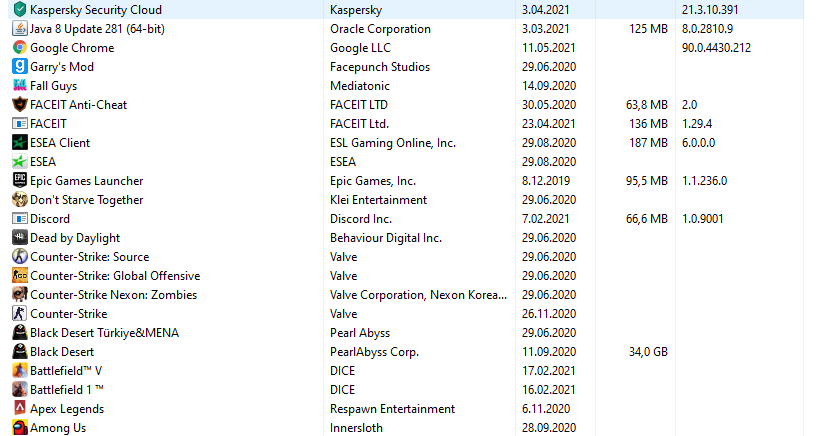Click the Counter-Strike icon dated 26.11.2020
The image size is (819, 436).
[x=20, y=313]
